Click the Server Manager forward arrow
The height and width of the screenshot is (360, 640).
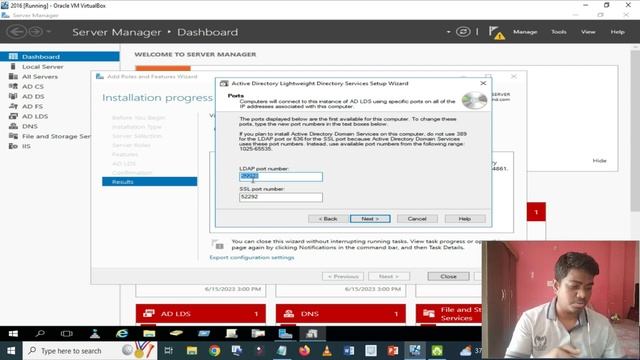click(36, 32)
